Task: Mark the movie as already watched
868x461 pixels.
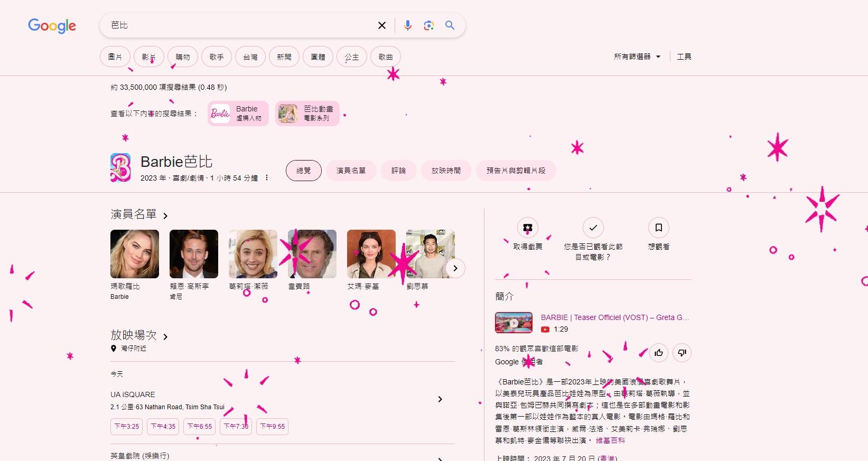Action: click(x=593, y=228)
